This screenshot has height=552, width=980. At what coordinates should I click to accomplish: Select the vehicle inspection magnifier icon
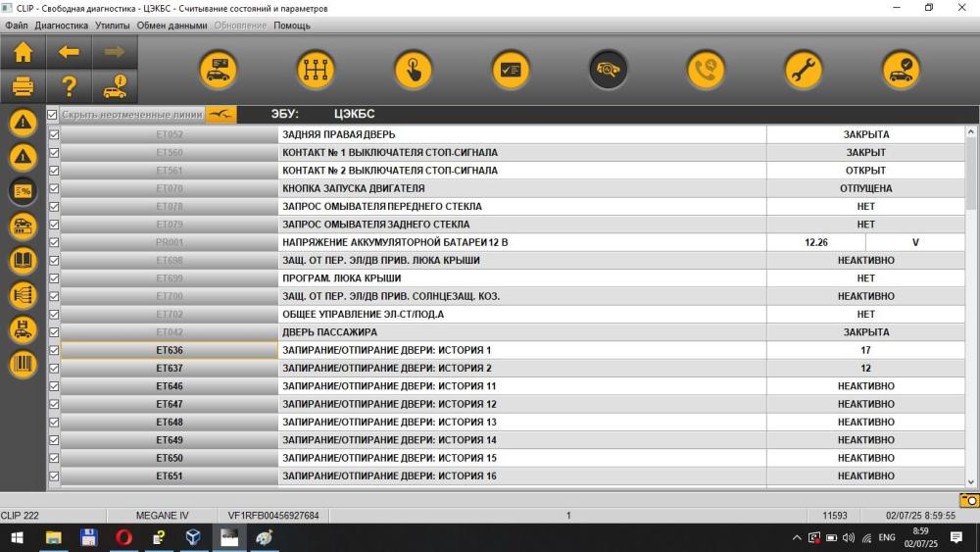click(609, 70)
